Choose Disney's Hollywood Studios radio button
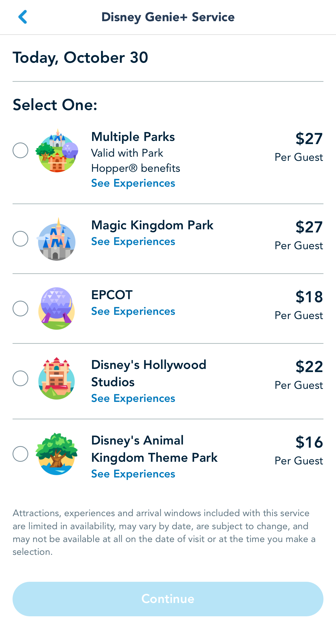This screenshot has width=336, height=644. pos(20,378)
